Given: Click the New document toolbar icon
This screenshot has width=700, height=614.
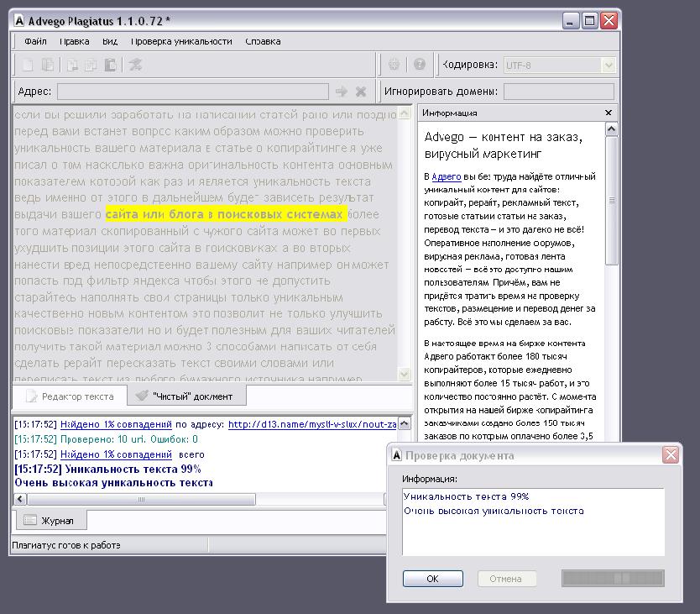Looking at the screenshot, I should click(x=28, y=66).
